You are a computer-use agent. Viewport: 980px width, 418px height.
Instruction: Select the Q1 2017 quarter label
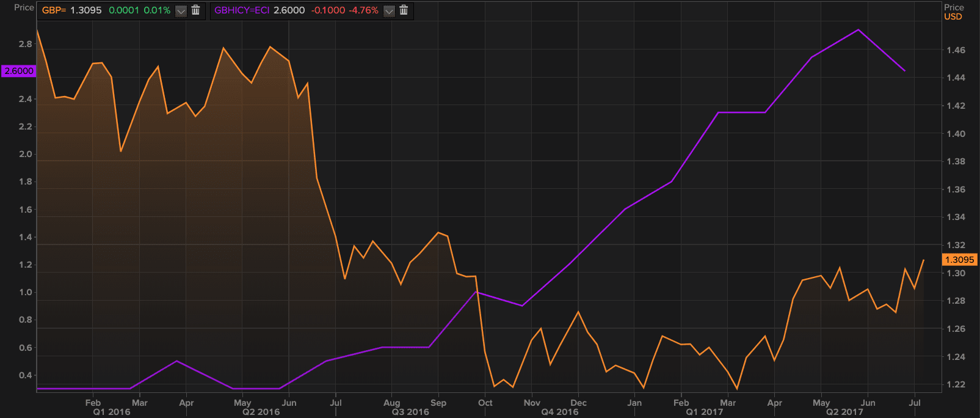704,412
